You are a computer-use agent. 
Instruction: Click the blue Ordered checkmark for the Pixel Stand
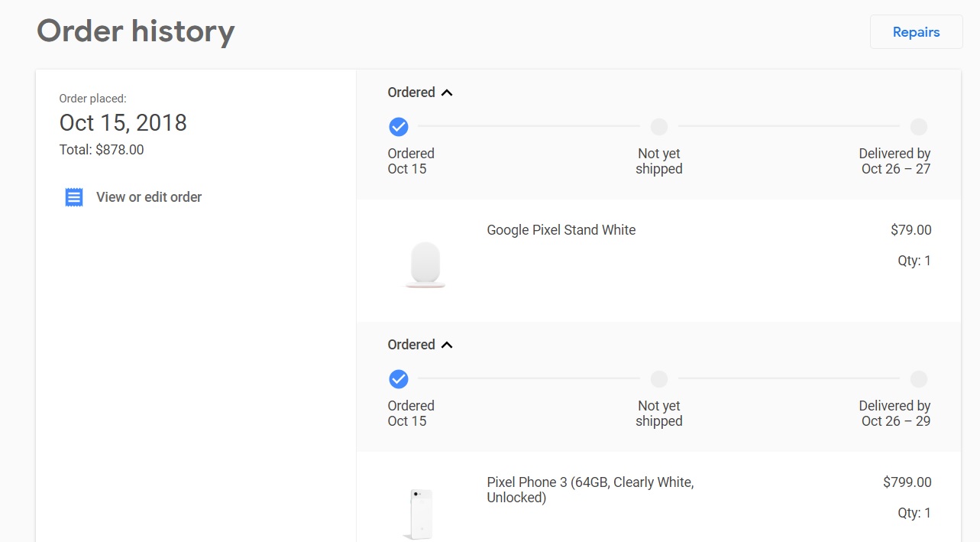[399, 127]
